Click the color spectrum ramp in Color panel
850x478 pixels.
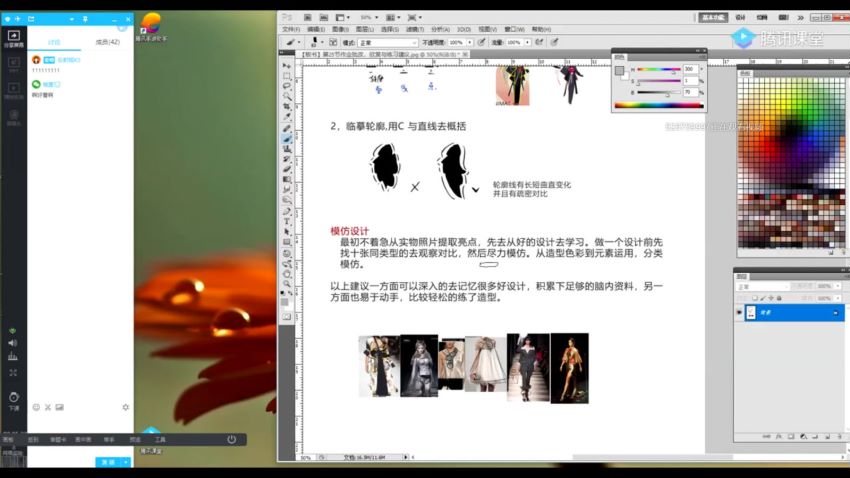(659, 106)
